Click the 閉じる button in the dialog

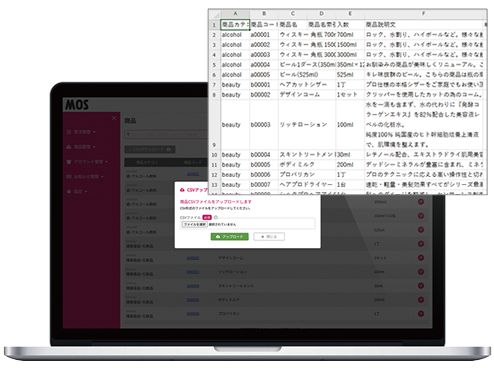(269, 237)
